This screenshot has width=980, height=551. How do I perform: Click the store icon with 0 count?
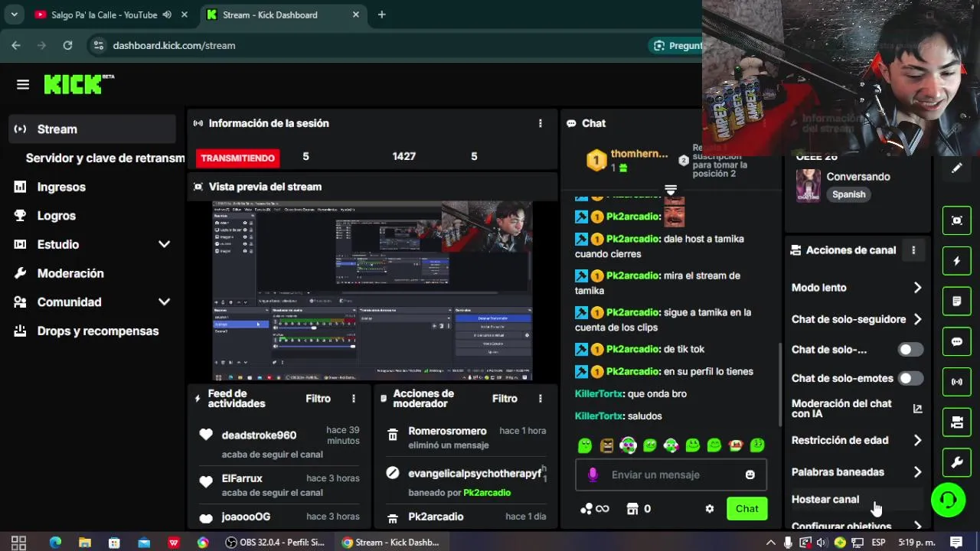632,509
